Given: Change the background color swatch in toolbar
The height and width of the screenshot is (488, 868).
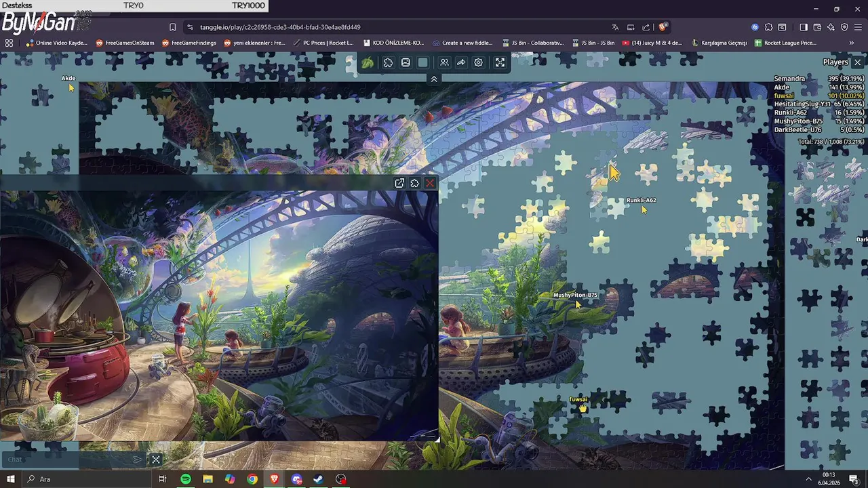Looking at the screenshot, I should click(423, 62).
